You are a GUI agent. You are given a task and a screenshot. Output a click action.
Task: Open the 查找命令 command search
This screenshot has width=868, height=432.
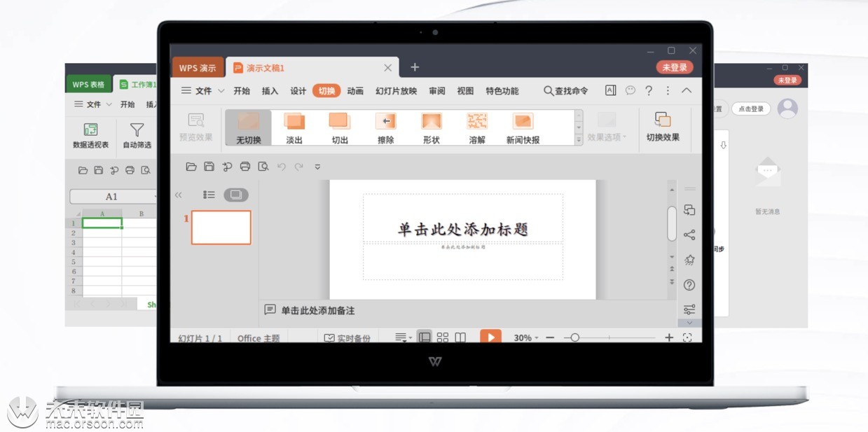pyautogui.click(x=566, y=91)
